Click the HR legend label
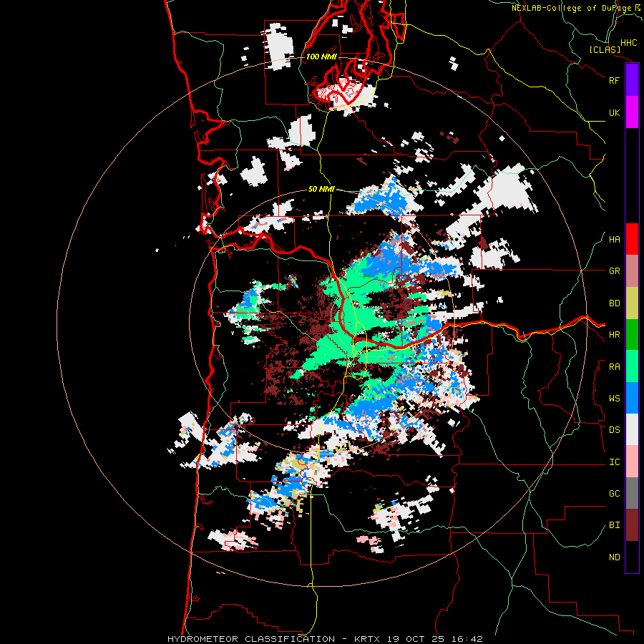 tap(614, 335)
